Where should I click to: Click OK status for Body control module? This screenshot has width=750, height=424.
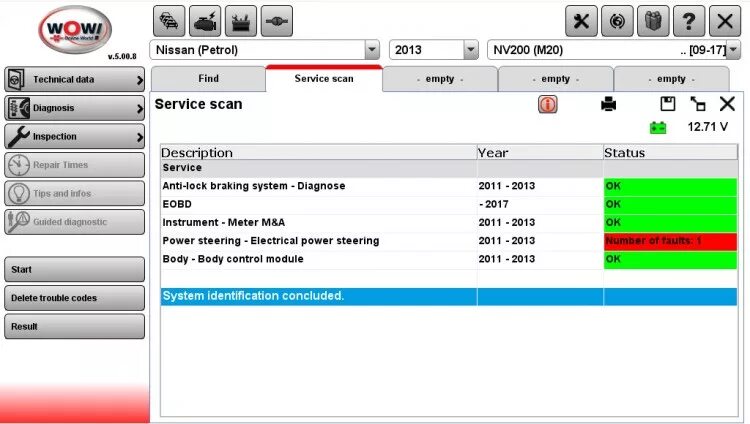[670, 259]
